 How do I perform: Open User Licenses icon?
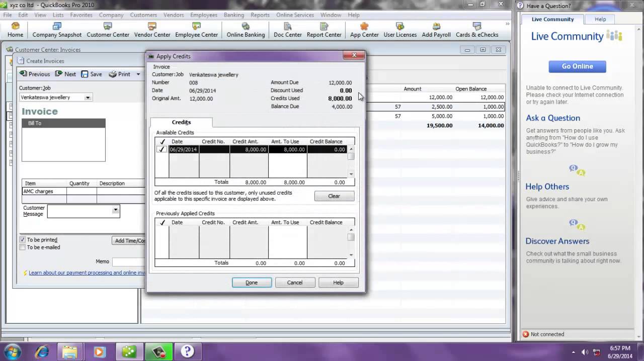[400, 30]
